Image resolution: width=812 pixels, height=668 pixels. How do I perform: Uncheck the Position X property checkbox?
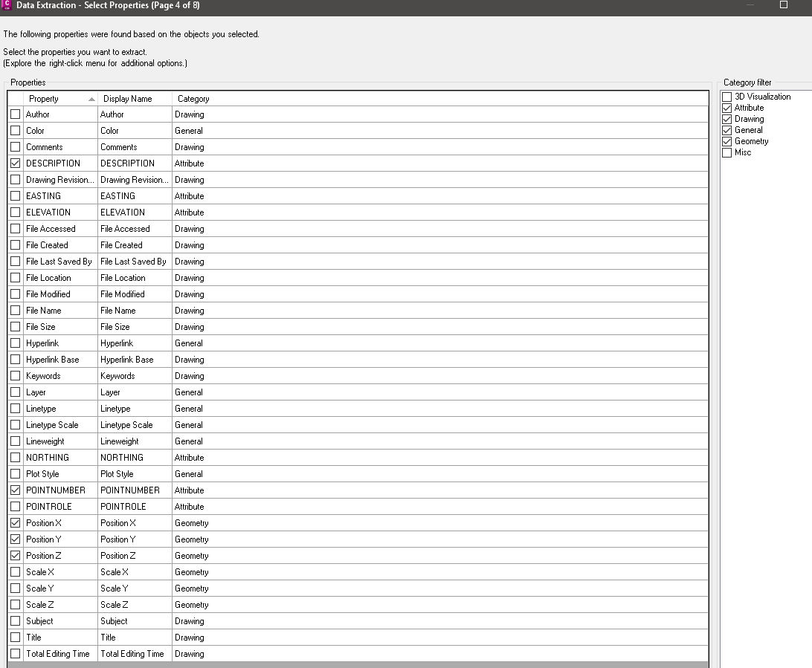pyautogui.click(x=16, y=522)
